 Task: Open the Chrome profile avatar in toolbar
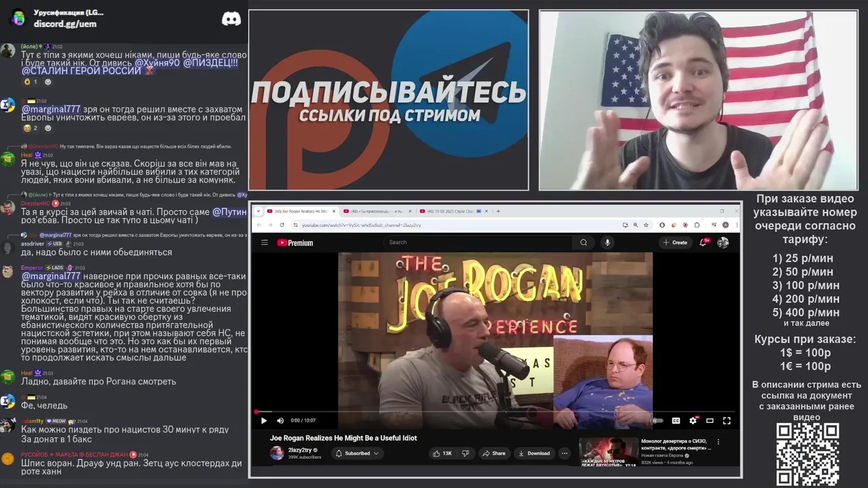[x=725, y=224]
